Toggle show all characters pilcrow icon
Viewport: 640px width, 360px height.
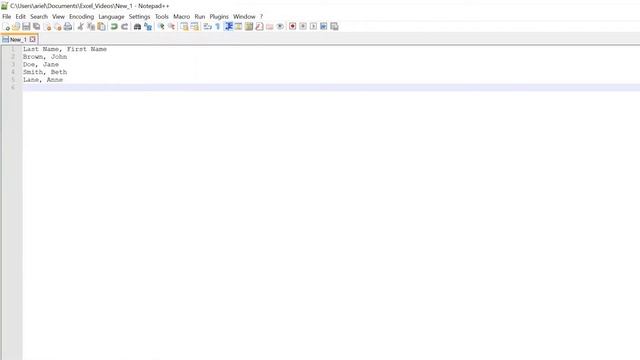(218, 27)
